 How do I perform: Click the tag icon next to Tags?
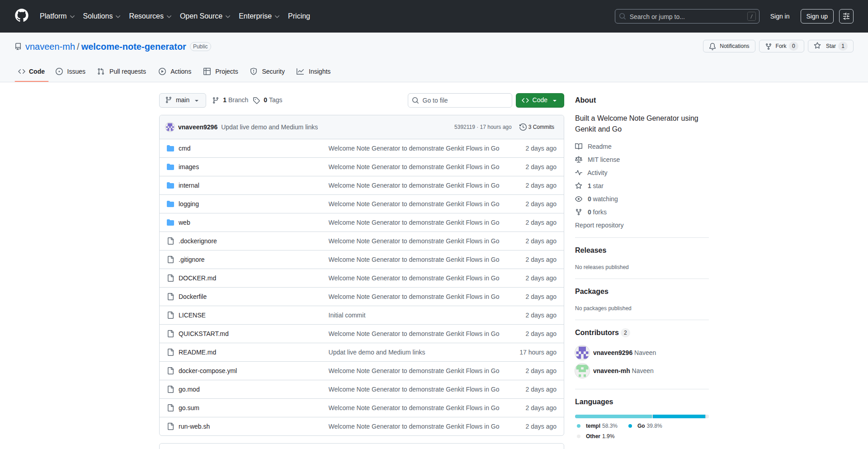(256, 100)
